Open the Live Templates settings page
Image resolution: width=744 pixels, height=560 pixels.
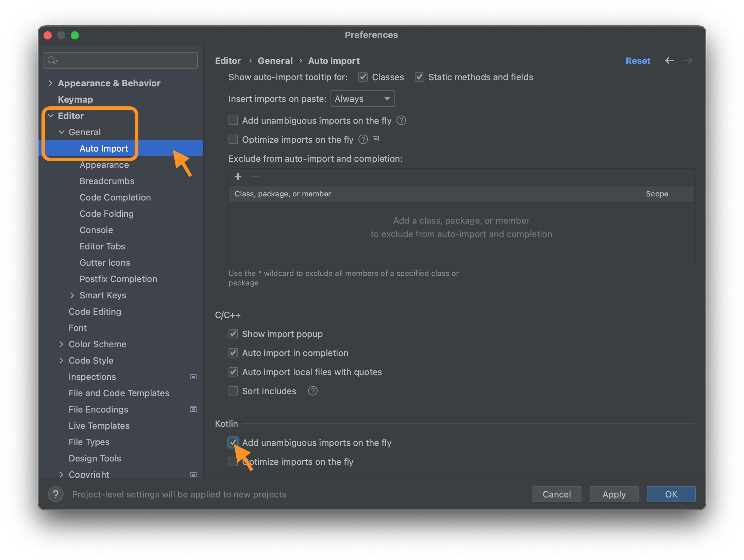tap(99, 426)
